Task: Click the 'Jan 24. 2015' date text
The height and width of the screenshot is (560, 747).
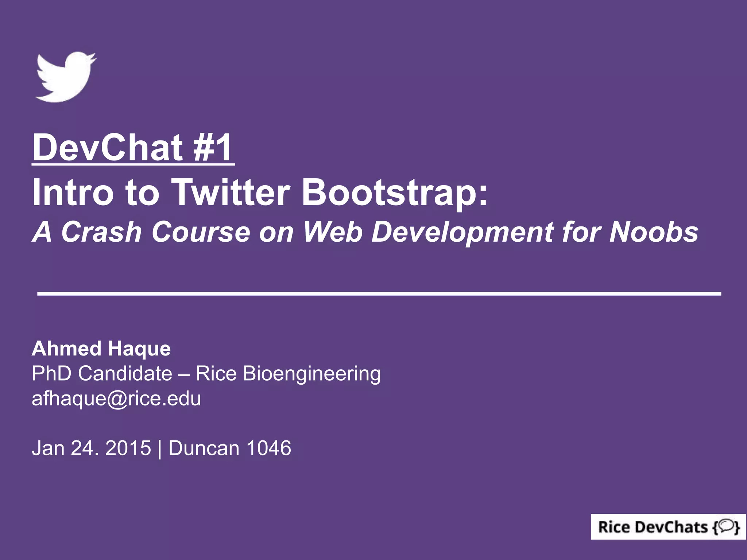Action: 92,448
